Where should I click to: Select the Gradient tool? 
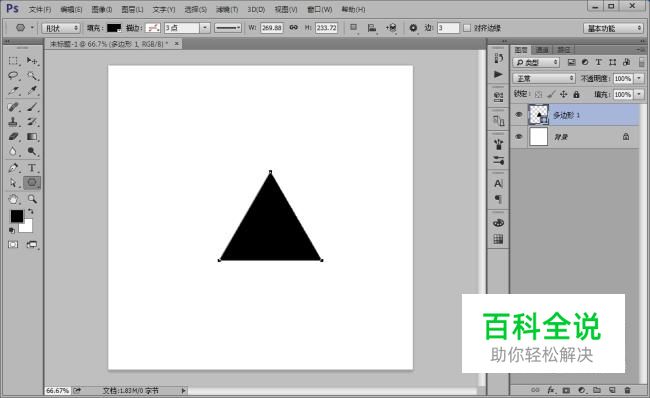coord(32,136)
